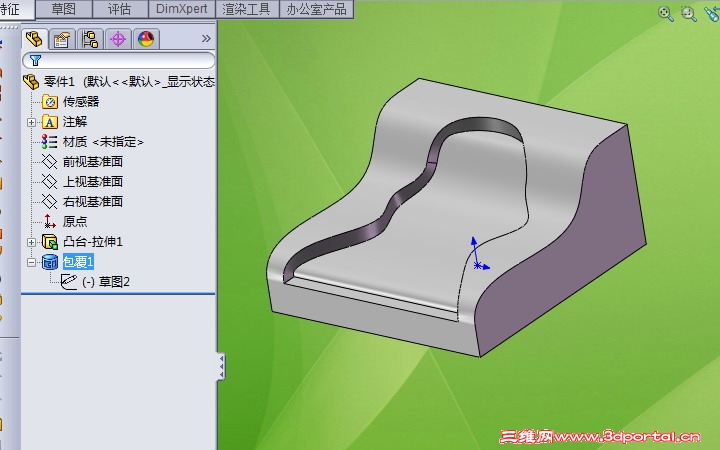This screenshot has width=720, height=450.
Task: Switch to the DimXpert tab
Action: [x=182, y=9]
